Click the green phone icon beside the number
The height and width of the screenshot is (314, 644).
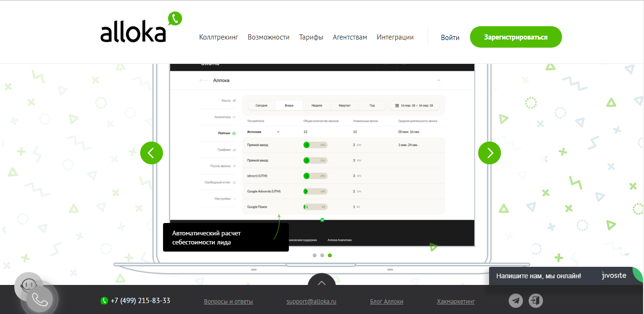(104, 301)
